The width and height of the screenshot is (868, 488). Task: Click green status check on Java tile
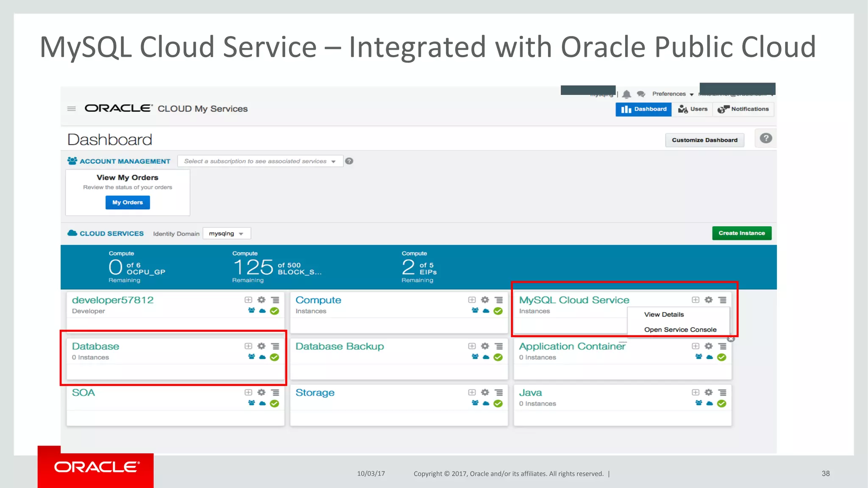(x=722, y=404)
